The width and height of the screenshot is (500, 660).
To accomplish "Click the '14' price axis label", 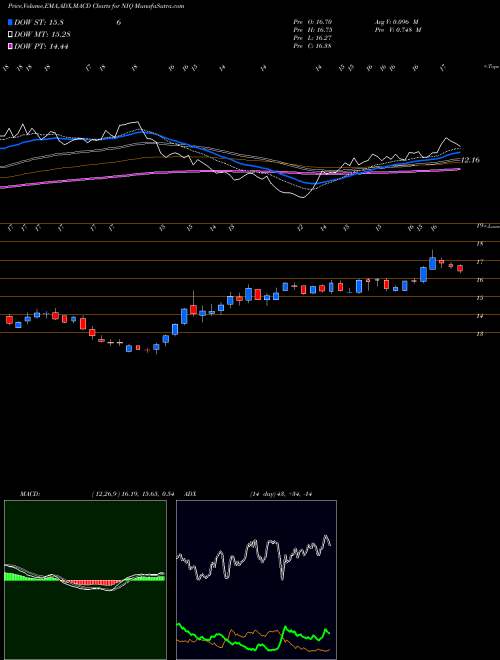I will pos(479,316).
